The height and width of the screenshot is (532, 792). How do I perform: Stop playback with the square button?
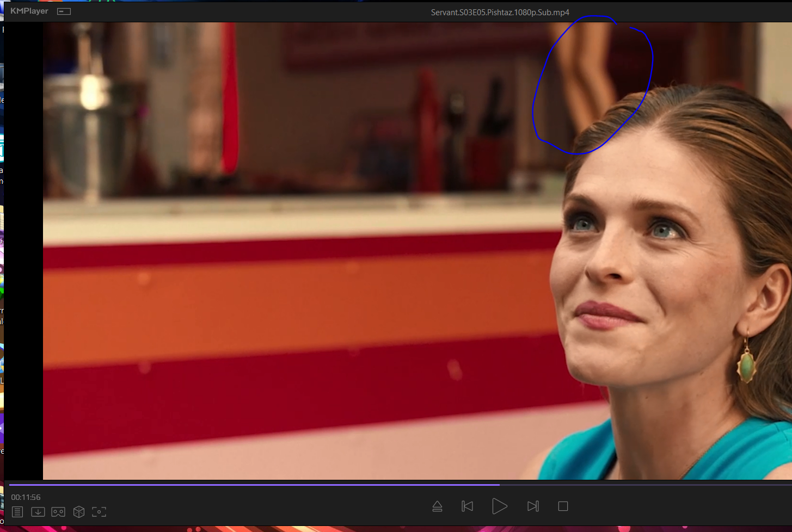point(563,506)
